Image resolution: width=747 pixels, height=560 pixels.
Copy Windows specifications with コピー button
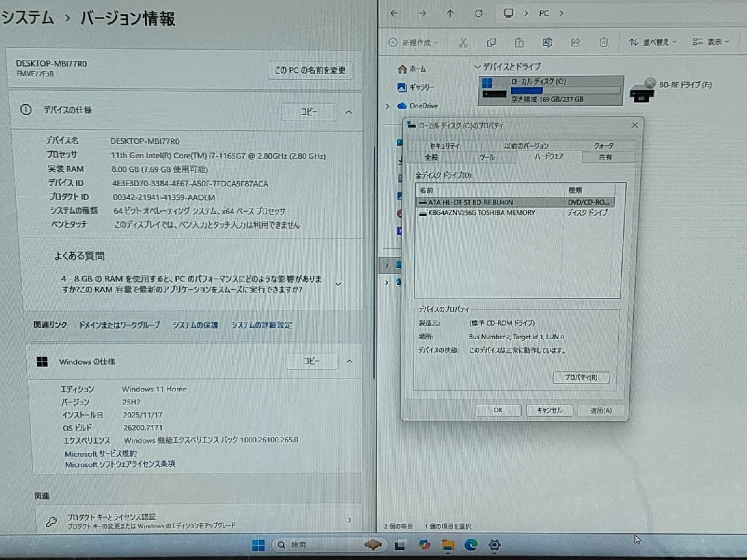(x=311, y=361)
